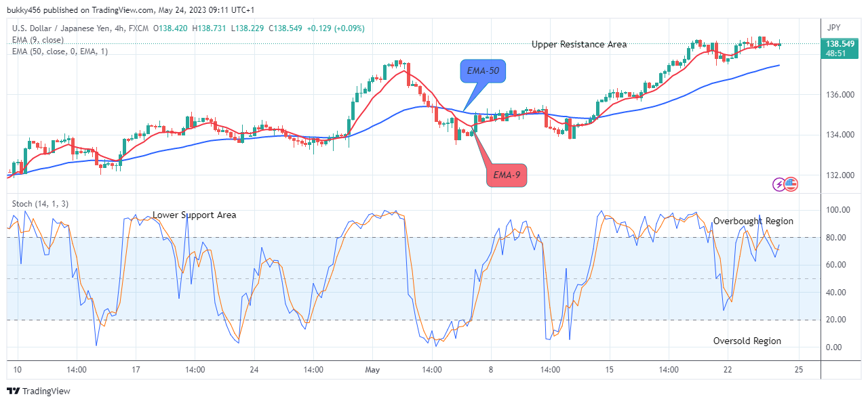Image resolution: width=868 pixels, height=403 pixels.
Task: Select the EMA (50, close, 0, EMA, 1) legend
Action: pos(61,51)
